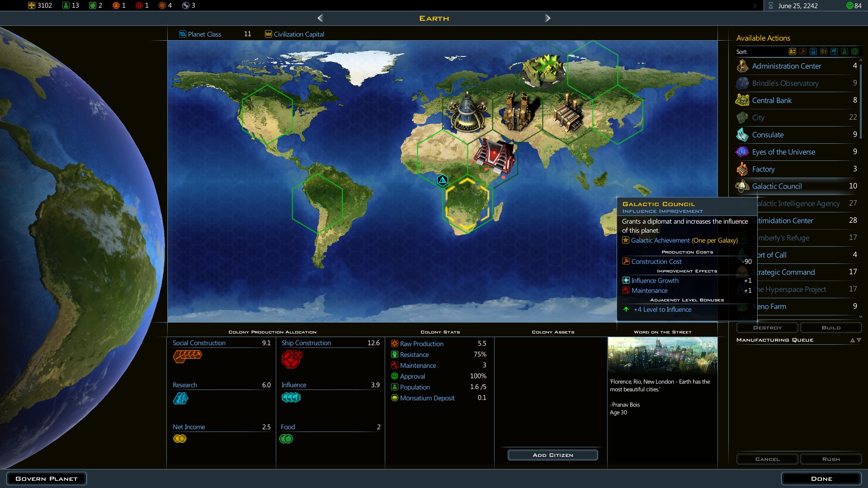
Task: Sort actions by manufacturing hammer icon
Action: click(803, 52)
